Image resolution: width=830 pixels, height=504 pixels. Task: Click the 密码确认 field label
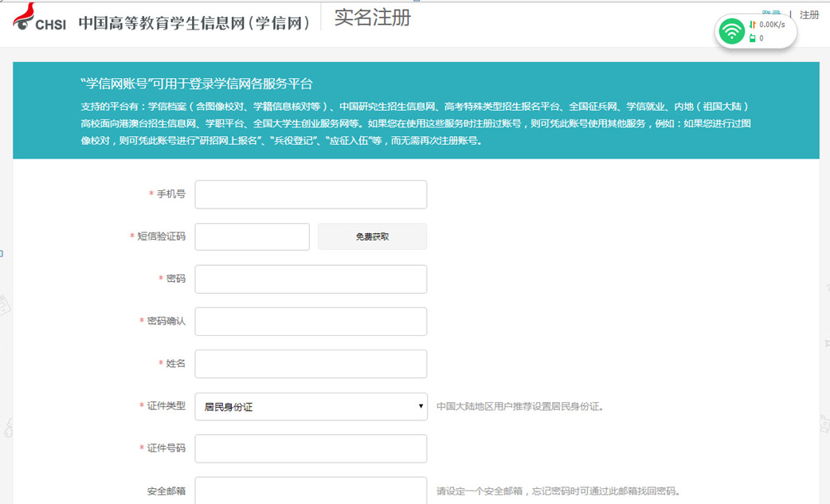(166, 321)
